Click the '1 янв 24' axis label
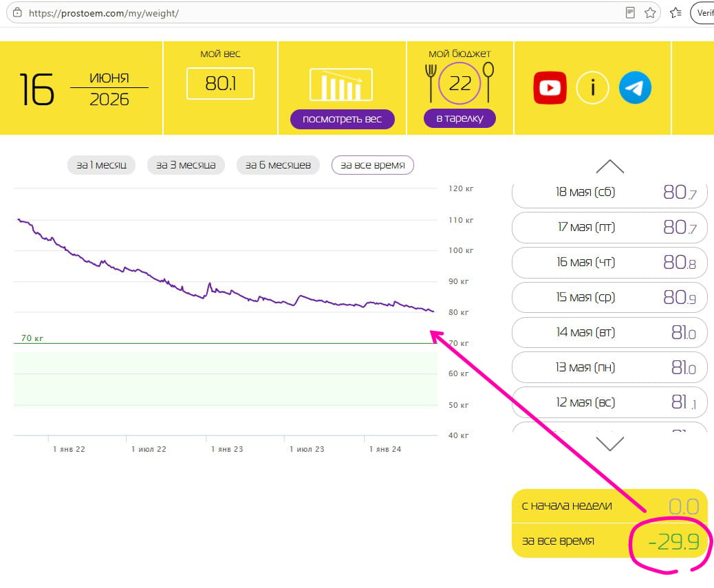Screen dimensions: 714x588 (x=385, y=449)
